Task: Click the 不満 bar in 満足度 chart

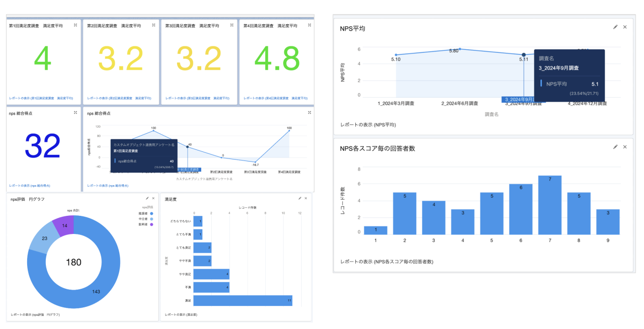Action: click(x=211, y=287)
